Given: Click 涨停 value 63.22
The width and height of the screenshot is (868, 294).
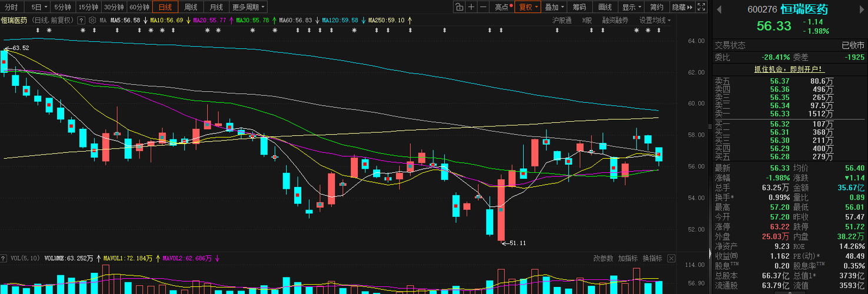Looking at the screenshot, I should click(780, 226).
